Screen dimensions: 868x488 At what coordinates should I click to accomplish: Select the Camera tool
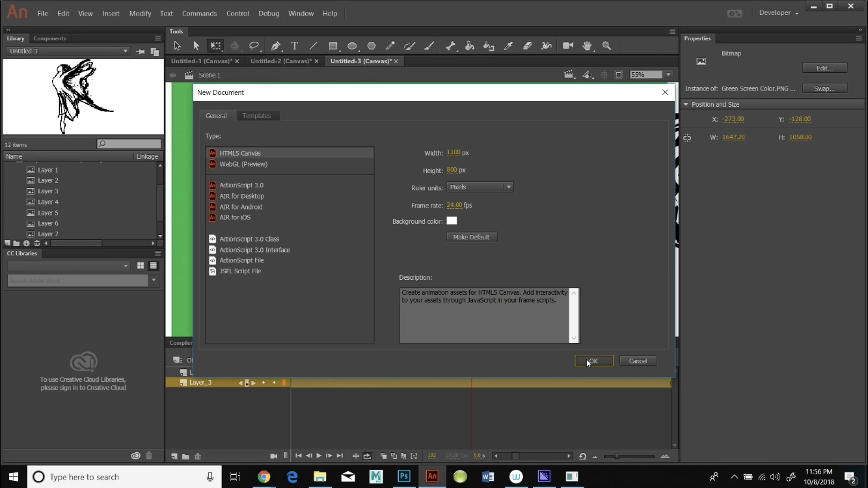coord(567,46)
